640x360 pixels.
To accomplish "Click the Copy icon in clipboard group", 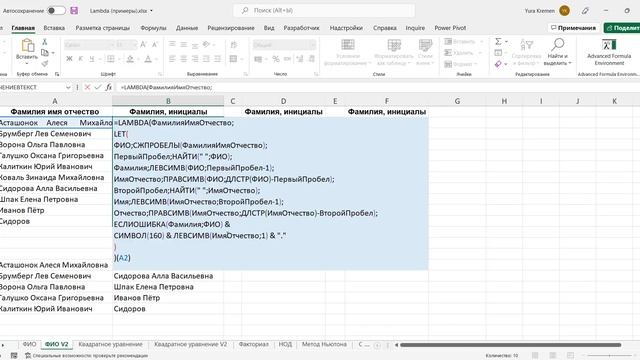I will 45,52.
